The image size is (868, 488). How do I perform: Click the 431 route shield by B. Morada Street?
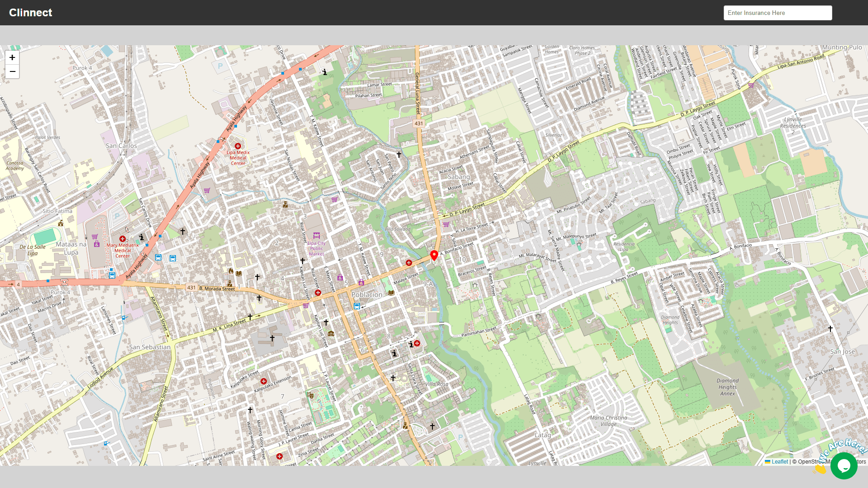pos(191,288)
